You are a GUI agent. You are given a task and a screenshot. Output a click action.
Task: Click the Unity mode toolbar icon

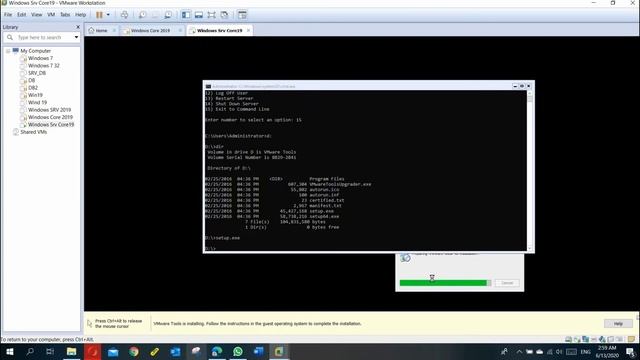pyautogui.click(x=224, y=15)
